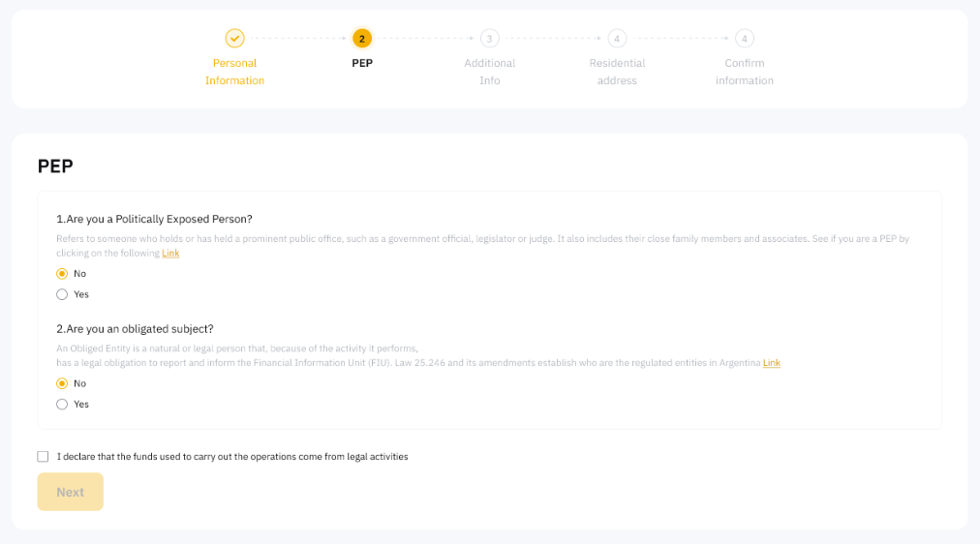Choose Yes for Politically Exposed Person

click(x=62, y=294)
